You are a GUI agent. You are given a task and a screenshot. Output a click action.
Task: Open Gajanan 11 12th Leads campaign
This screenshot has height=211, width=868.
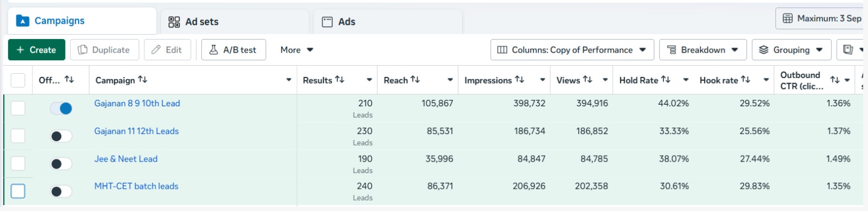(137, 131)
